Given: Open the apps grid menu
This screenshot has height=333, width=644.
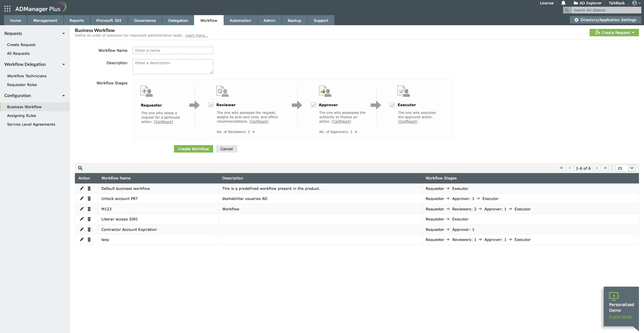Looking at the screenshot, I should click(7, 8).
